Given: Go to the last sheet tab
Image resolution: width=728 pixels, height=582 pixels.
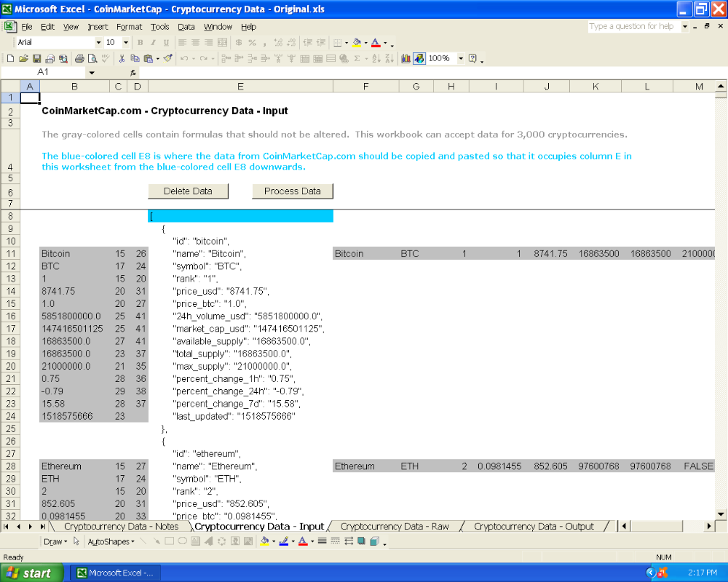Looking at the screenshot, I should click(x=42, y=526).
